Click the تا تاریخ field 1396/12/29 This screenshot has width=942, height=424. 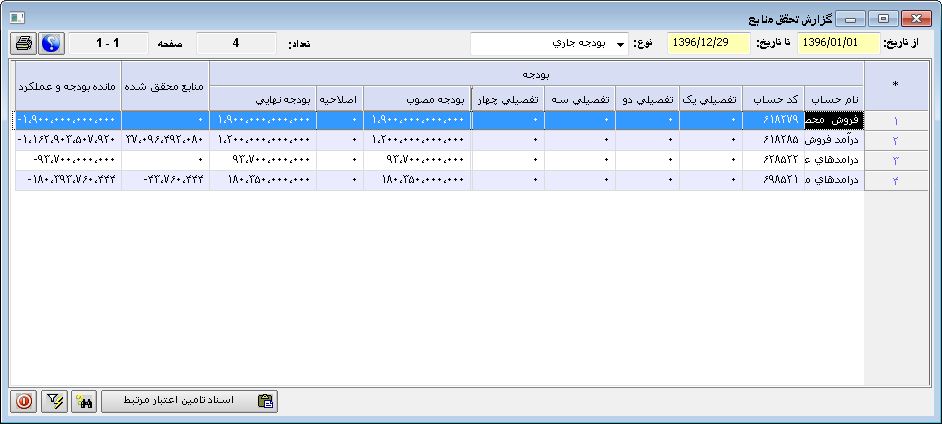pyautogui.click(x=709, y=44)
